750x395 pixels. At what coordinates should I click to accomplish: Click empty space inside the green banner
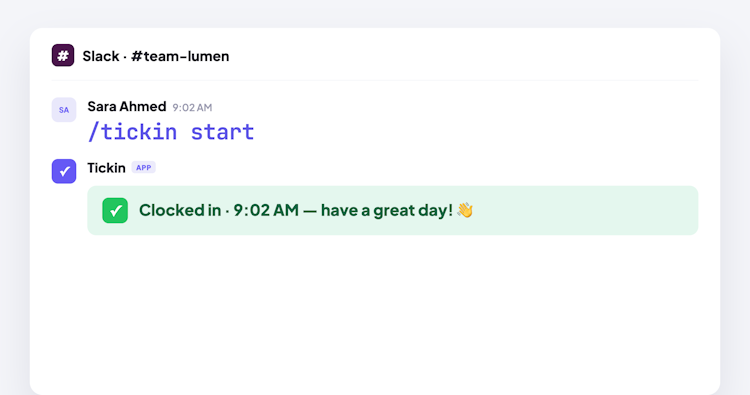(584, 210)
